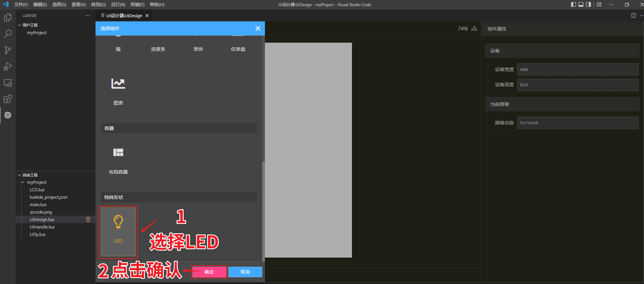644x284 pixels.
Task: Click the gray device canvas in UI designer
Action: coord(308,150)
